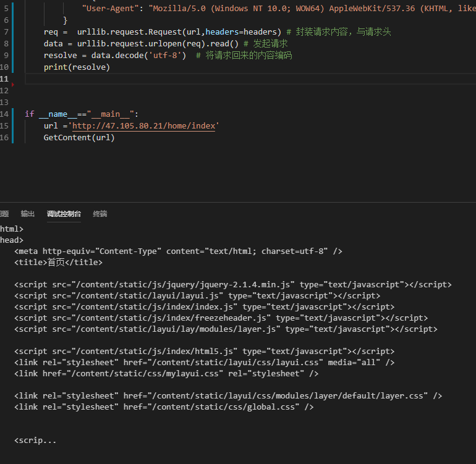Click the layui.css stylesheet link output line
This screenshot has height=464, width=476.
[204, 362]
